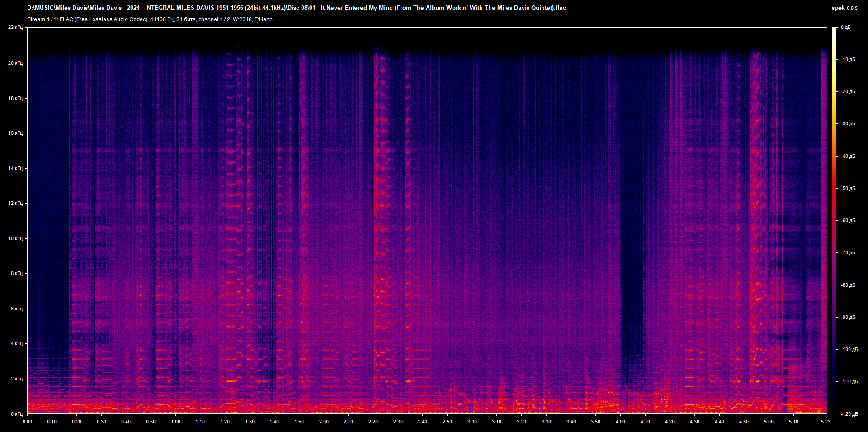Click the '16 кГц' frequency axis label
Viewport: 868px width, 432px height.
click(x=15, y=133)
